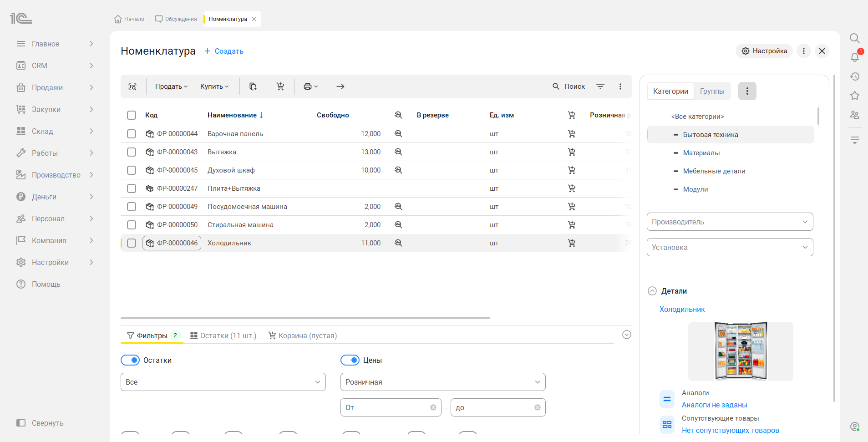The width and height of the screenshot is (868, 442).
Task: Open the Продать dropdown
Action: pyautogui.click(x=171, y=86)
